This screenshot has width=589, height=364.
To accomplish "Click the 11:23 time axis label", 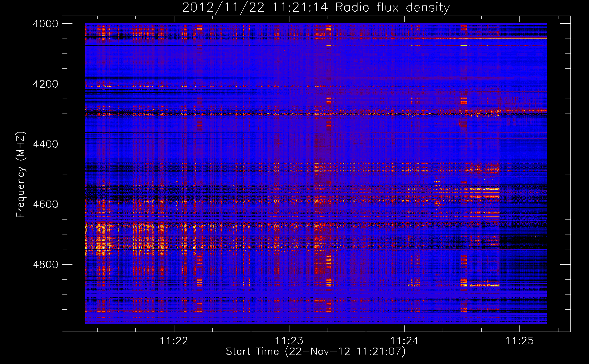I will [289, 341].
